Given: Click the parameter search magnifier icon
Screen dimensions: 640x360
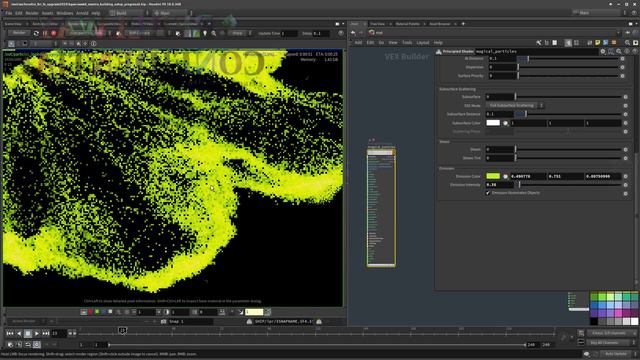Looking at the screenshot, I should click(619, 51).
